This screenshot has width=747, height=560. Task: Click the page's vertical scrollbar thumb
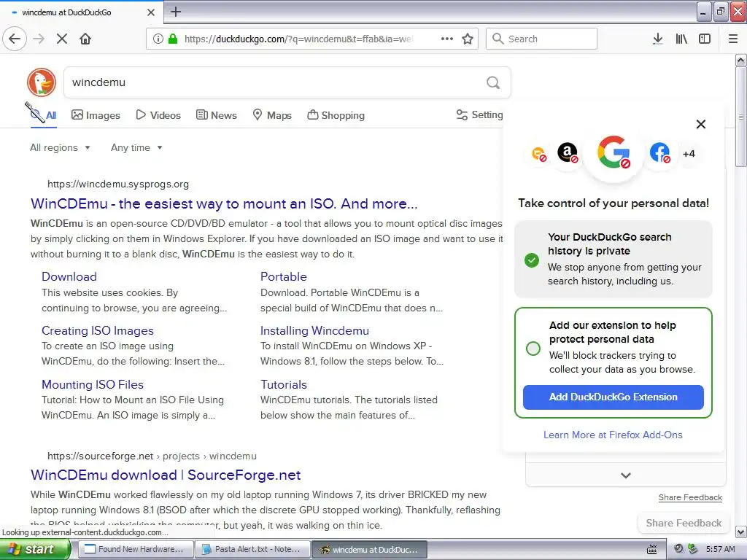(x=740, y=117)
